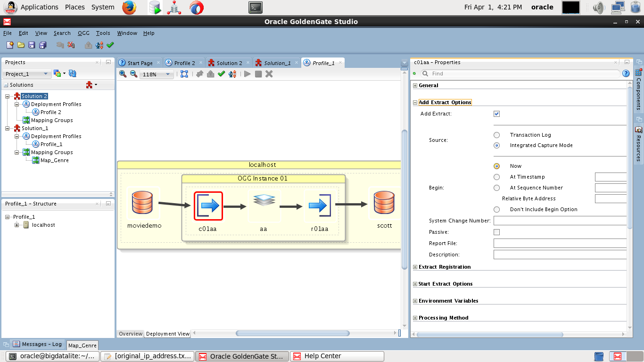
Task: Zoom out on the deployment diagram
Action: tap(133, 74)
